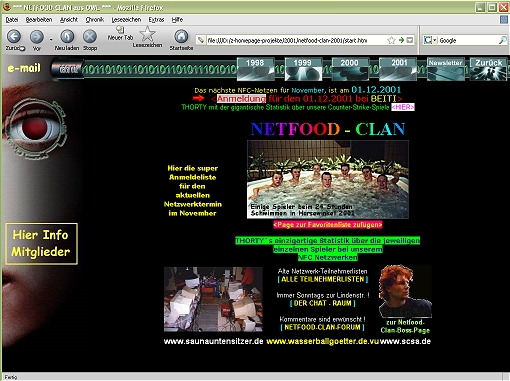The image size is (510, 381).
Task: Click the NETFOOD-CLAN-FORUM link
Action: click(x=322, y=327)
